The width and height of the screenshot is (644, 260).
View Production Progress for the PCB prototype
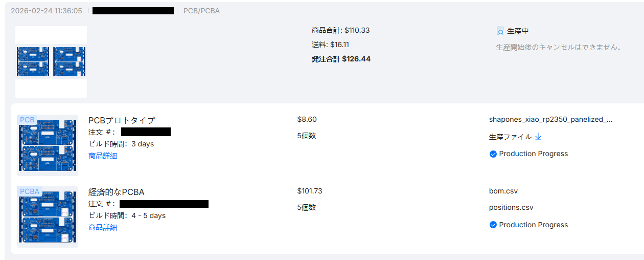(533, 154)
